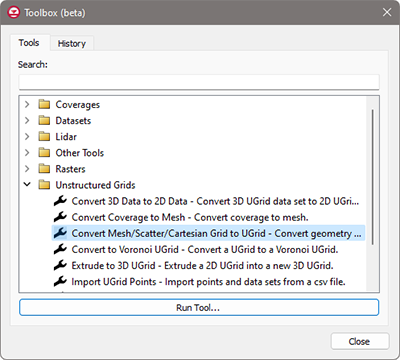Expand the Datasets folder
Image resolution: width=400 pixels, height=360 pixels.
click(x=27, y=120)
